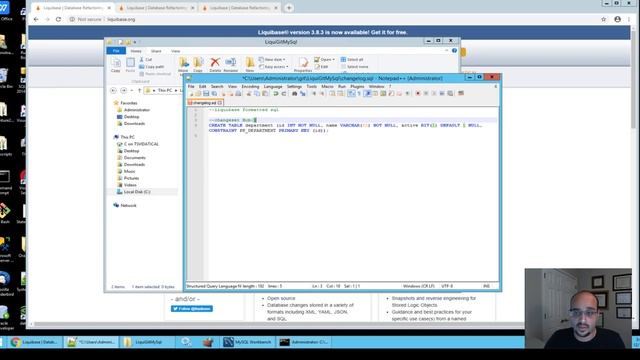Click Zoom In icon in Notepad++ toolbar
640x360 pixels.
[x=314, y=93]
